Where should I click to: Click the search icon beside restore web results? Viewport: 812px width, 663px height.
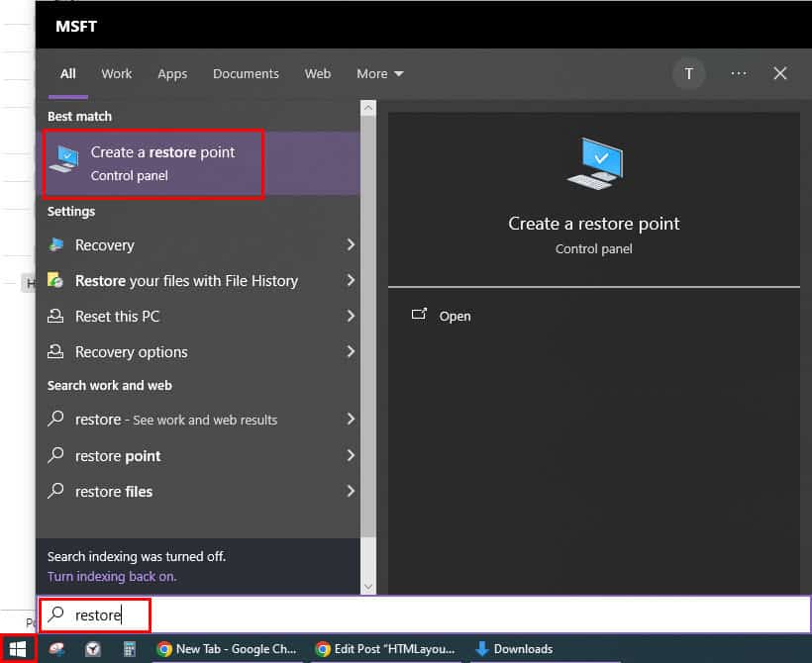click(x=55, y=419)
